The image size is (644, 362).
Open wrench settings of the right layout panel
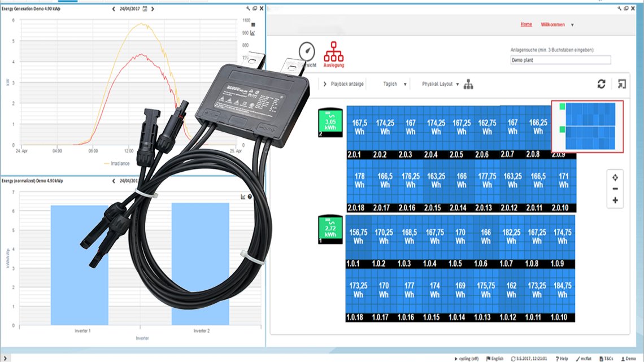619,8
